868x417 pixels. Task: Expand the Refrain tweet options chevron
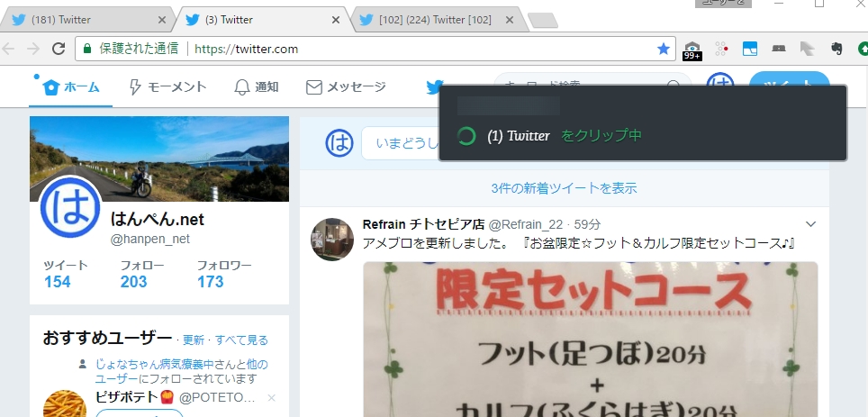tap(810, 224)
